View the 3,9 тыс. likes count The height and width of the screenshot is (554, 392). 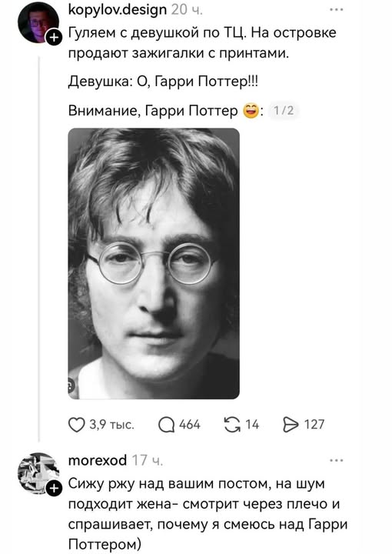coord(111,424)
